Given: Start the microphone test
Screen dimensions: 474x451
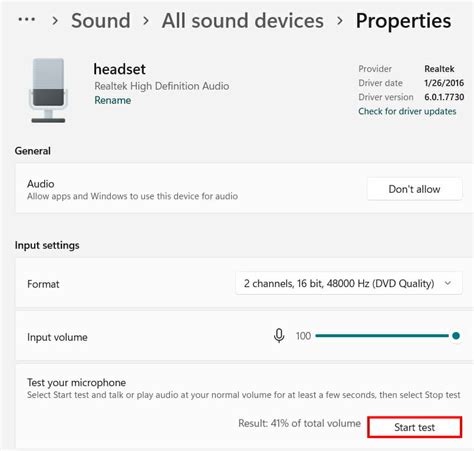Looking at the screenshot, I should point(415,427).
